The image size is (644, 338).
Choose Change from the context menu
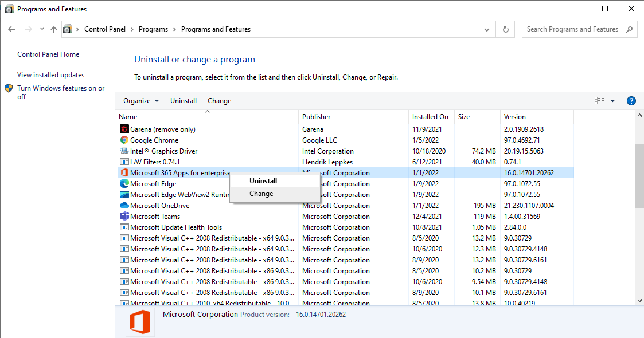pyautogui.click(x=261, y=194)
